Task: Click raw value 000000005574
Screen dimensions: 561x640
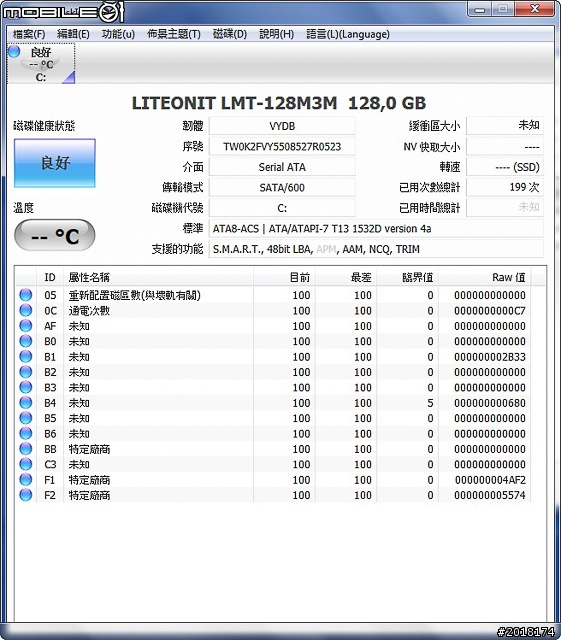Action: click(490, 495)
